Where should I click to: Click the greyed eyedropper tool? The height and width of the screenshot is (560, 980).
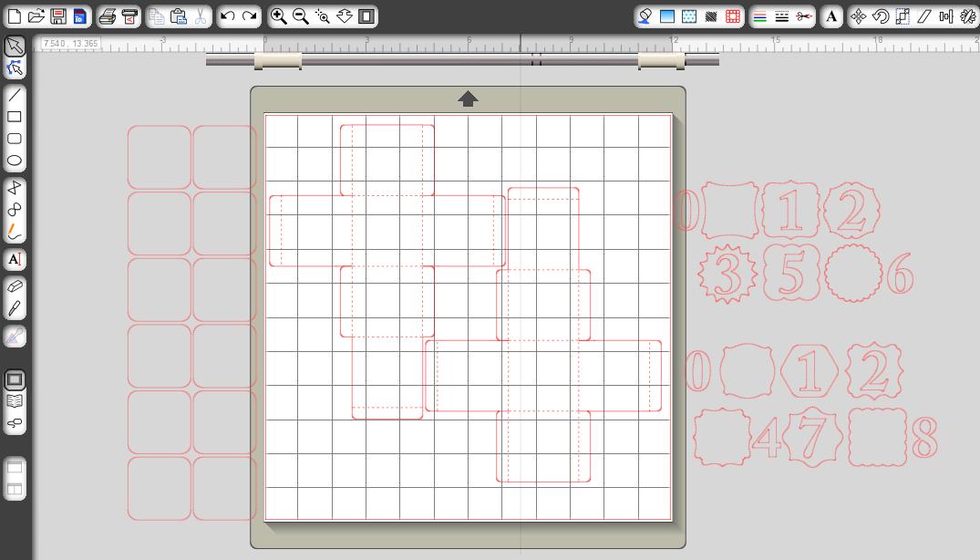15,337
